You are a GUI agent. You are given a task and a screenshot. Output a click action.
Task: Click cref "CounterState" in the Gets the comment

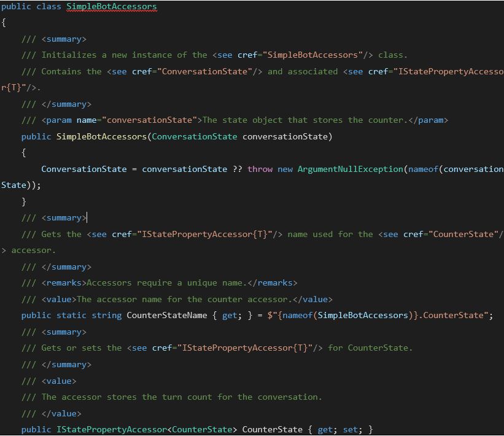tap(463, 234)
